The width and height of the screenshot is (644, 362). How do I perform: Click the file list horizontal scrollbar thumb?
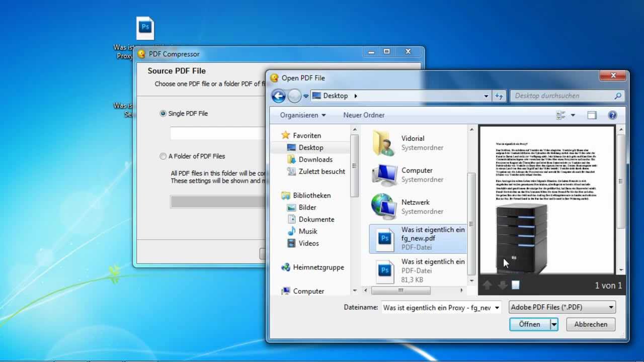click(x=401, y=291)
